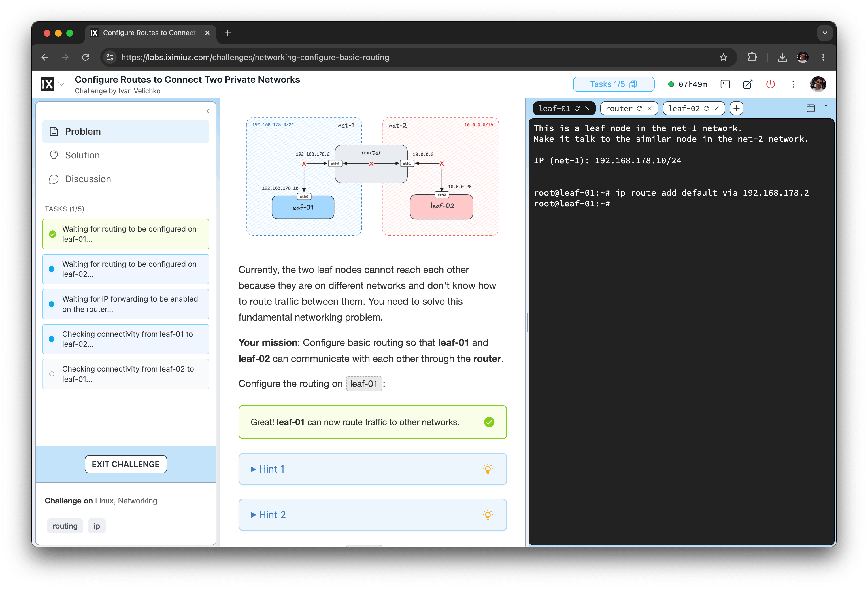This screenshot has width=868, height=589.
Task: Select completed leaf-01 routing task
Action: tap(125, 234)
